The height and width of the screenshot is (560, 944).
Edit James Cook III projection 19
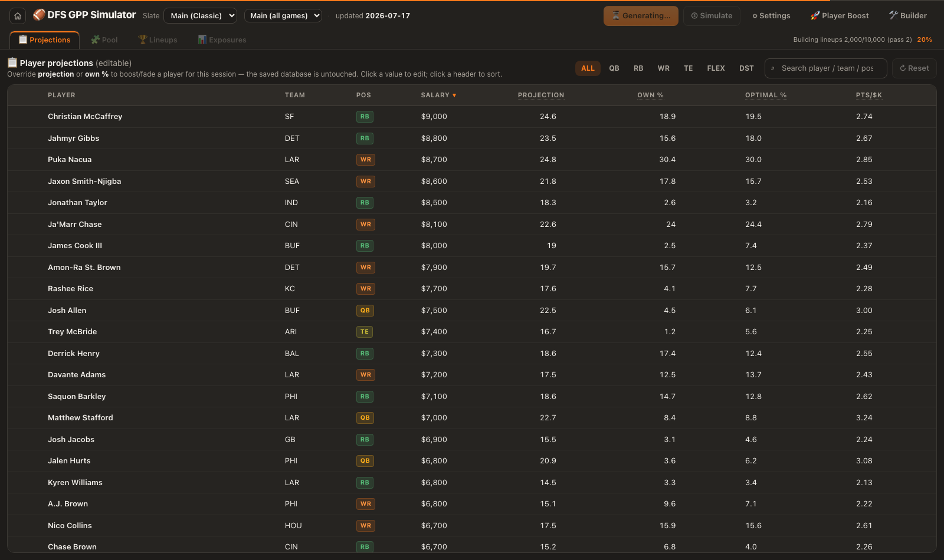[552, 246]
